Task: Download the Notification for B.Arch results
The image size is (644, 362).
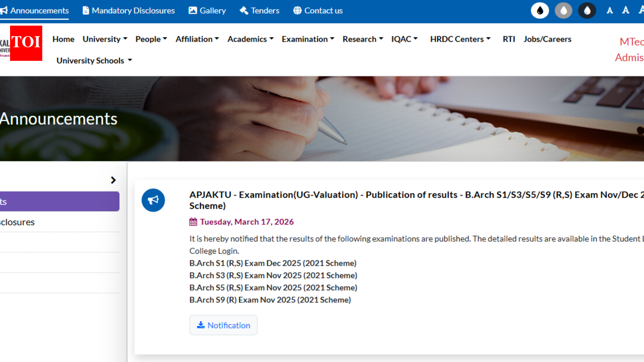Action: pyautogui.click(x=223, y=325)
